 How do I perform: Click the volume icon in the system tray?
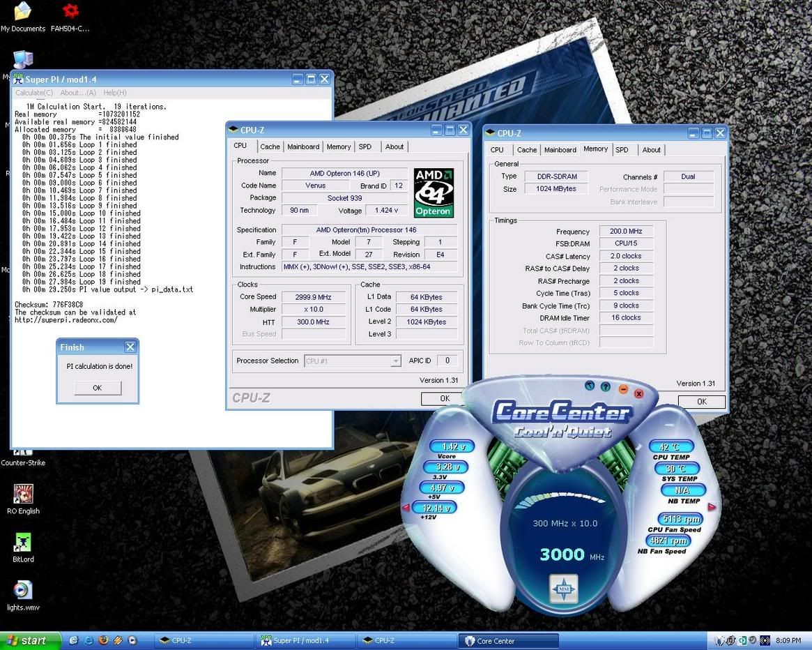pos(753,640)
